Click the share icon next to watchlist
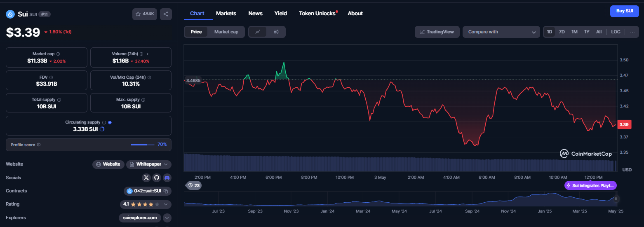 click(x=166, y=14)
